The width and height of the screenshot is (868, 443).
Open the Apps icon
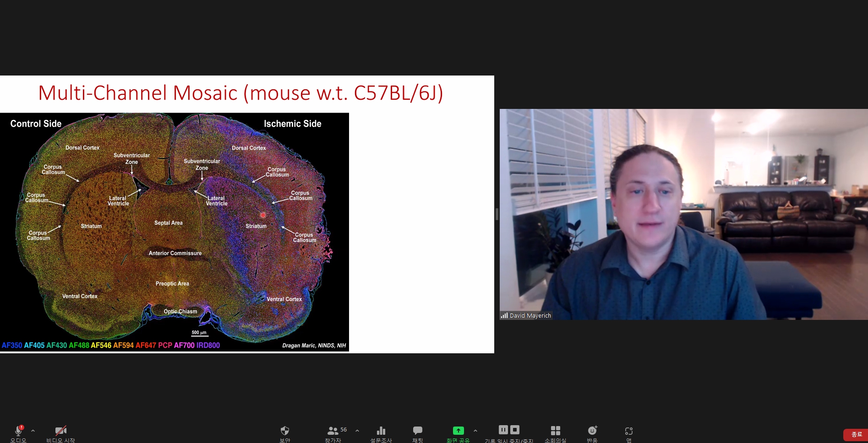(x=629, y=431)
